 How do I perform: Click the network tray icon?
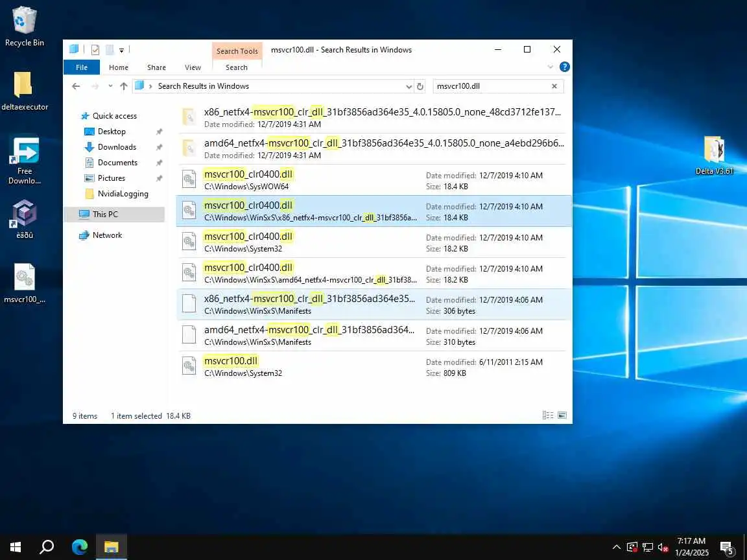(x=647, y=548)
